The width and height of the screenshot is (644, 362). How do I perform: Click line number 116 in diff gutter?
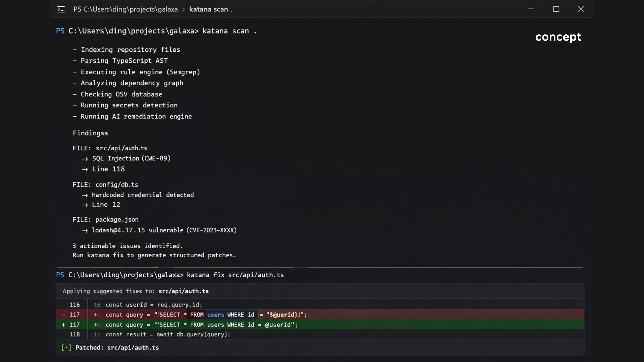coord(74,305)
